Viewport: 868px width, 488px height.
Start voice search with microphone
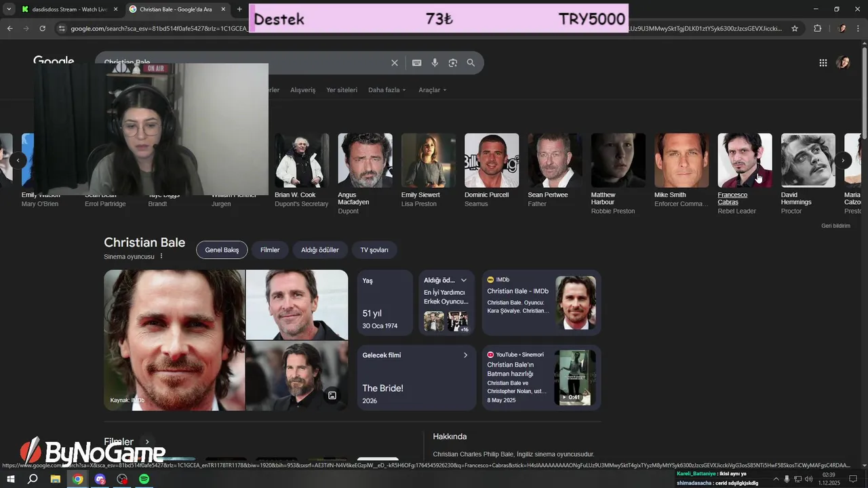[x=435, y=63]
